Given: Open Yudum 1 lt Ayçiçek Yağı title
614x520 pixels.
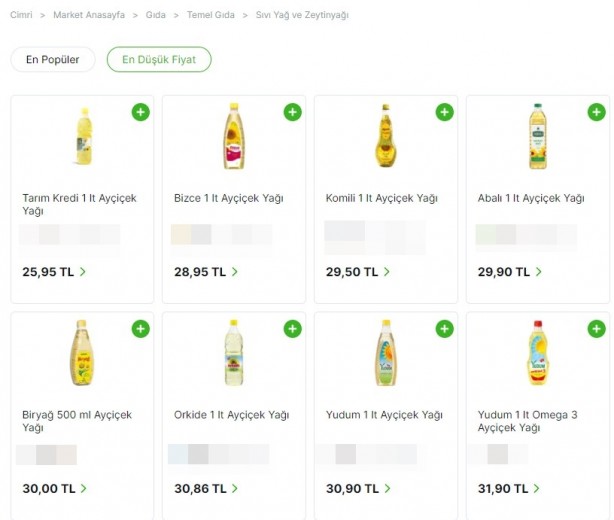Looking at the screenshot, I should (x=384, y=415).
